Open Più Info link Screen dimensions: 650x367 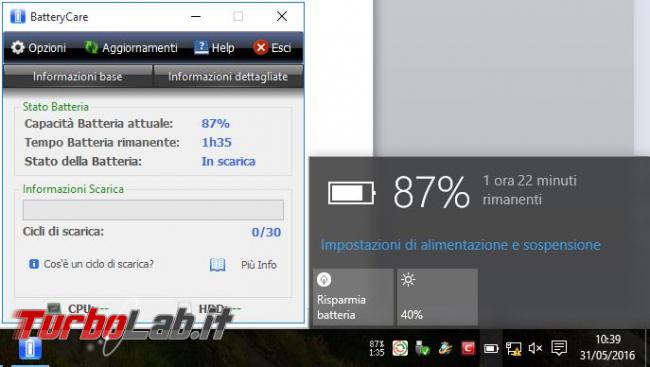(259, 265)
